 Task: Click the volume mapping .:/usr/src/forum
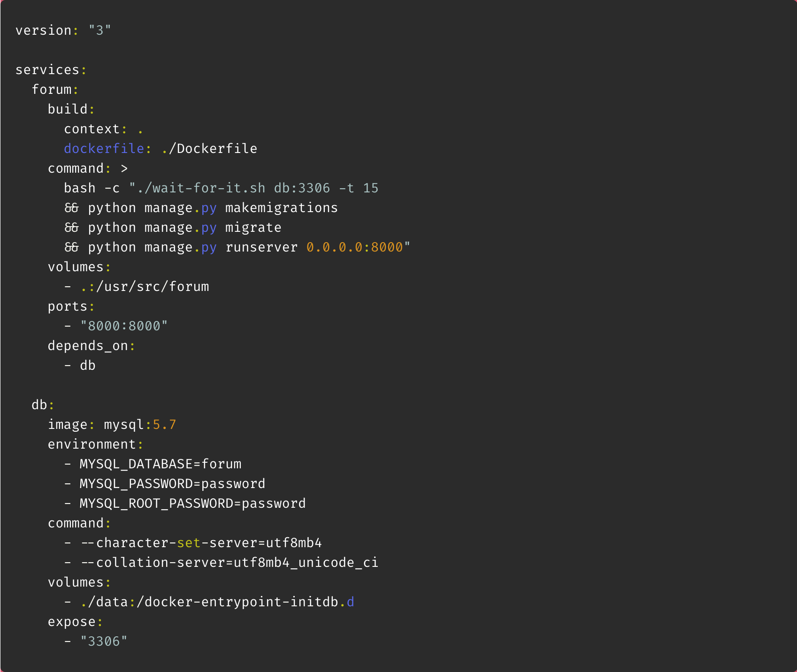coord(144,286)
